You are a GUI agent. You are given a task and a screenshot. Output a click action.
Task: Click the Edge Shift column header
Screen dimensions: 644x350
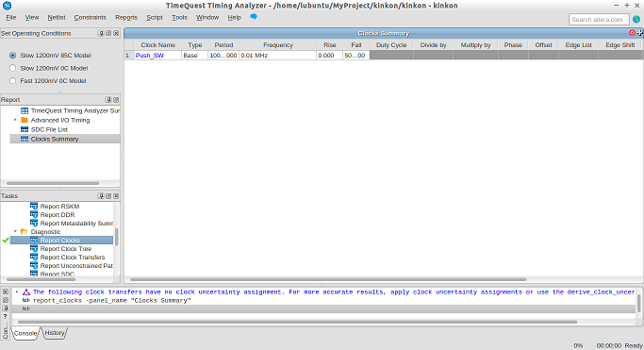click(620, 45)
